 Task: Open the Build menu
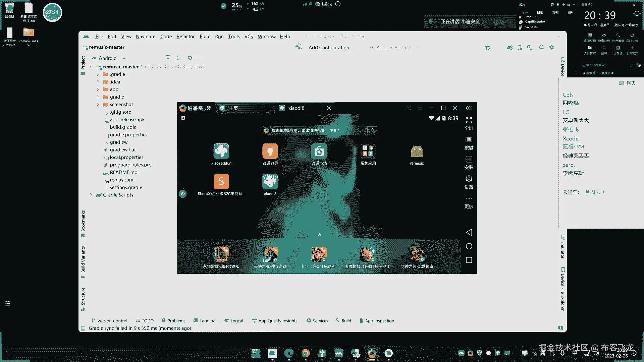pyautogui.click(x=205, y=37)
